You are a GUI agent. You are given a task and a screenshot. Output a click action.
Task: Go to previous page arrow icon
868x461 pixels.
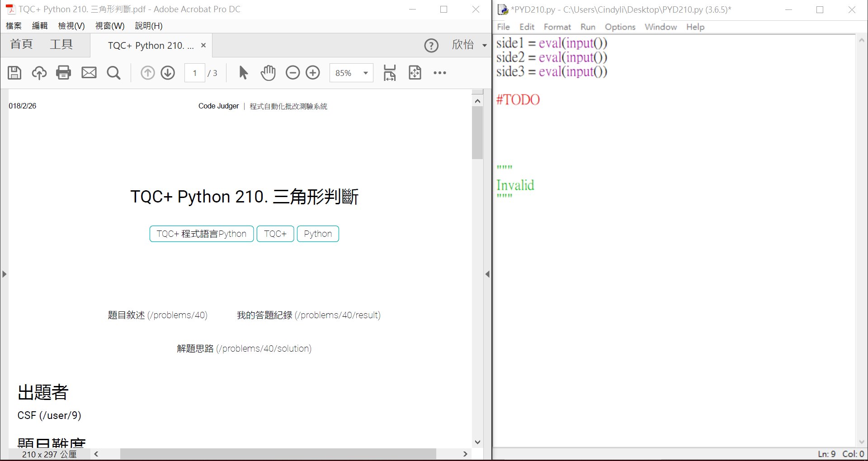click(147, 72)
